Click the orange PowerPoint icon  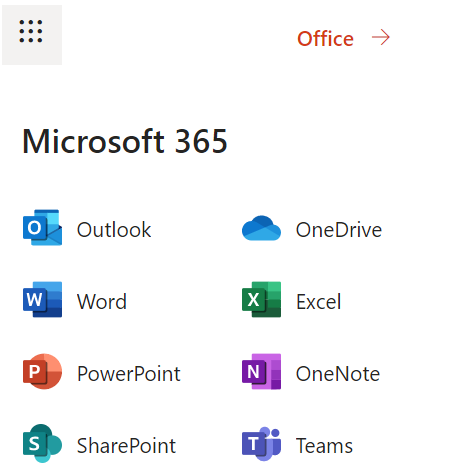pyautogui.click(x=42, y=371)
